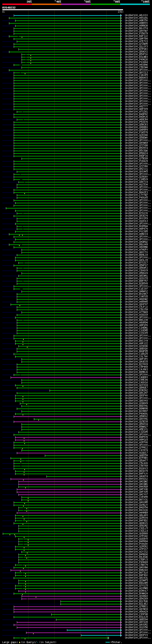Select the label UniRef100_A7E7X3
The width and height of the screenshot is (152, 644).
pos(137,41)
